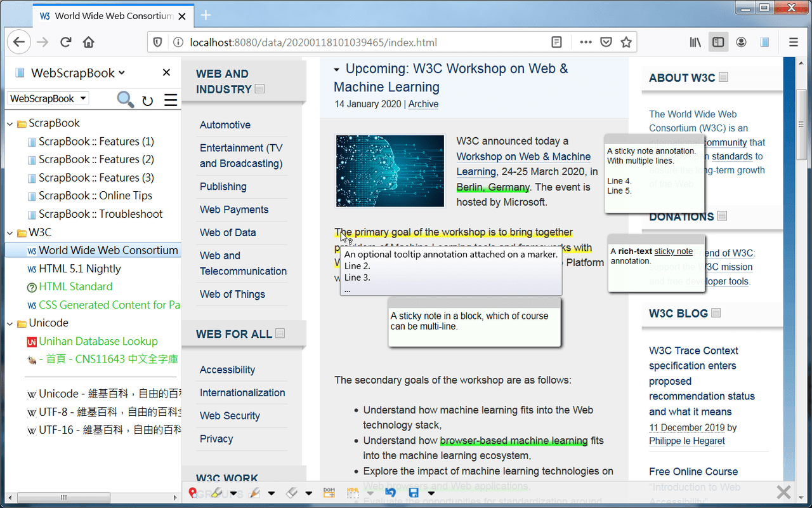Open Unihan Database Lookup item
Screen dimensions: 812x508
pos(98,342)
